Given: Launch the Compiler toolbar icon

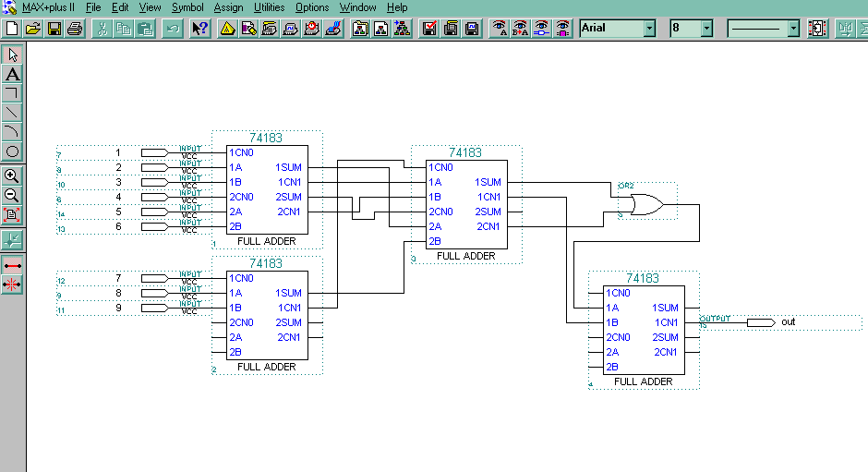Looking at the screenshot, I should [270, 29].
